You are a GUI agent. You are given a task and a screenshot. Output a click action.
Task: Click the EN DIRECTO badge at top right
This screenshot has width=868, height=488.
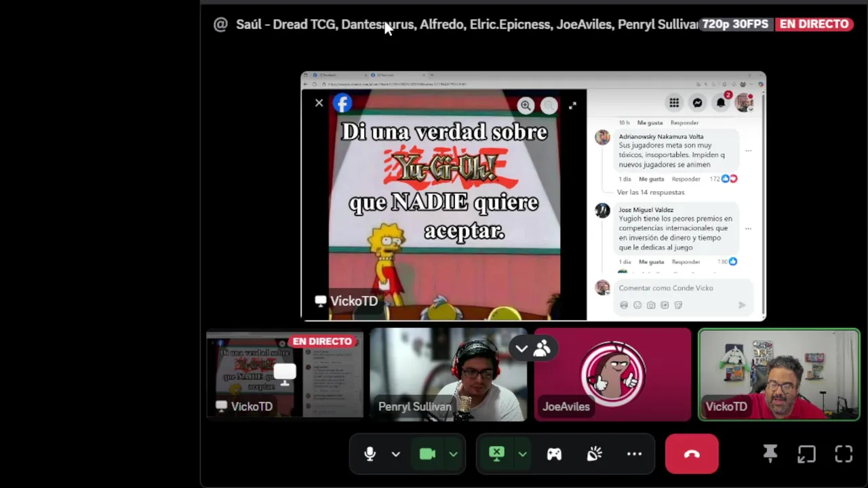click(814, 24)
